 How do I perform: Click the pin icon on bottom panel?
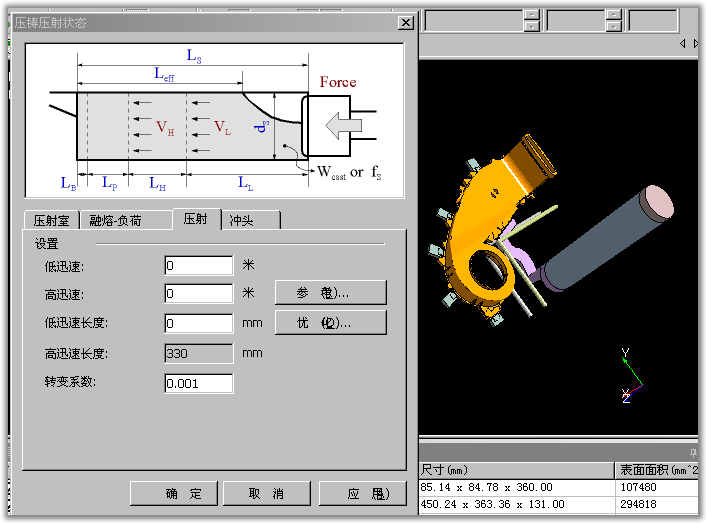pos(693,453)
